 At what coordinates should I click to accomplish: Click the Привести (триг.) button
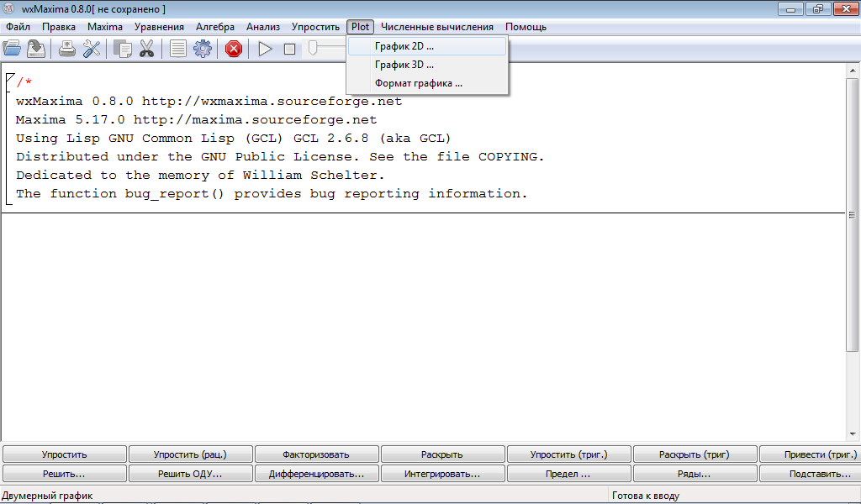tap(810, 454)
